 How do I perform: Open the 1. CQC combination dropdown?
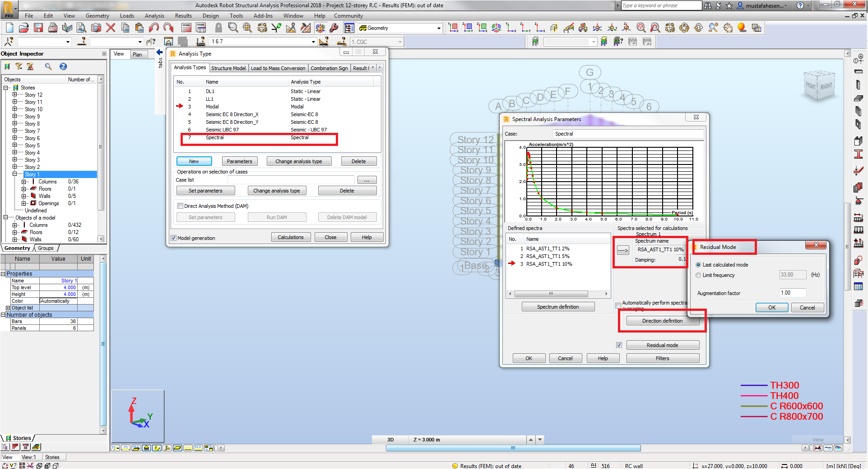click(x=400, y=42)
